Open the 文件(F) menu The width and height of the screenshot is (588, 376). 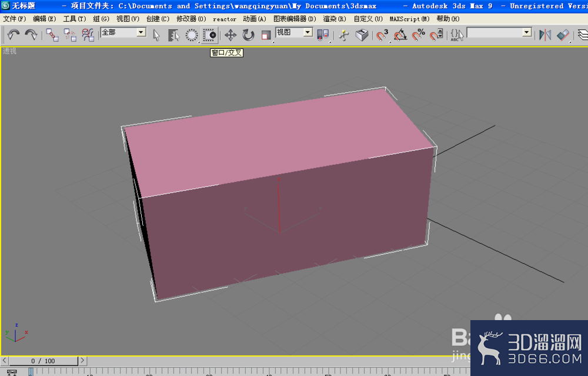coord(15,19)
